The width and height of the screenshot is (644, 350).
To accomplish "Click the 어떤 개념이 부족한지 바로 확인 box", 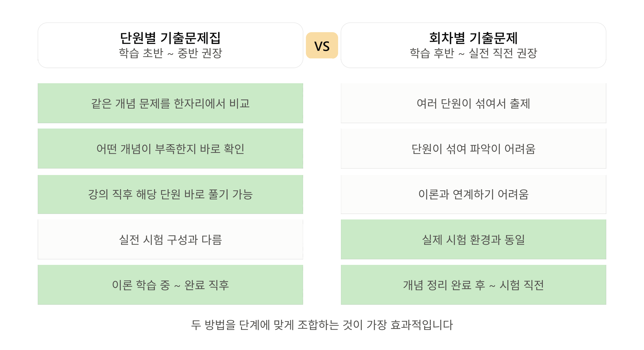I will coord(170,149).
